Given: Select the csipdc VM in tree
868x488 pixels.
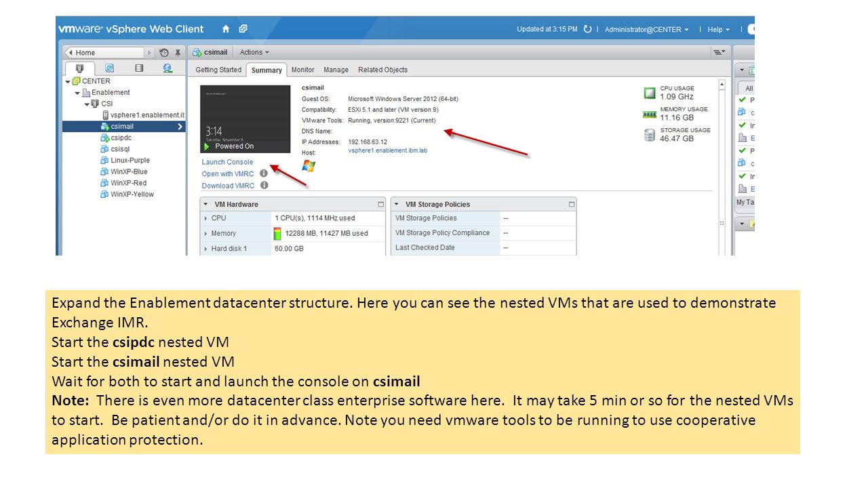Looking at the screenshot, I should coord(121,138).
